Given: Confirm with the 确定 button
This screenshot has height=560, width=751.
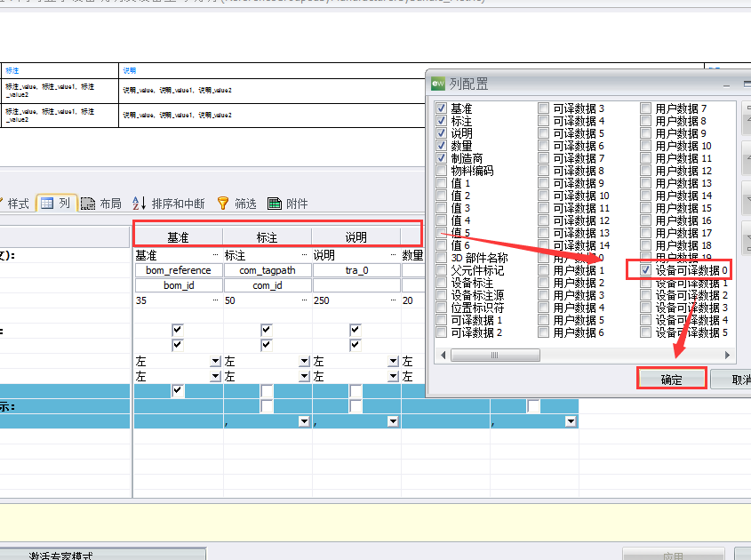Looking at the screenshot, I should [671, 380].
